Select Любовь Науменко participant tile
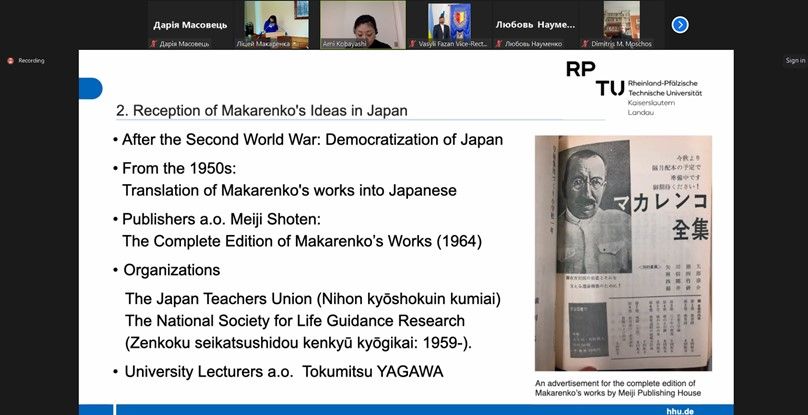808x415 pixels. pos(535,24)
